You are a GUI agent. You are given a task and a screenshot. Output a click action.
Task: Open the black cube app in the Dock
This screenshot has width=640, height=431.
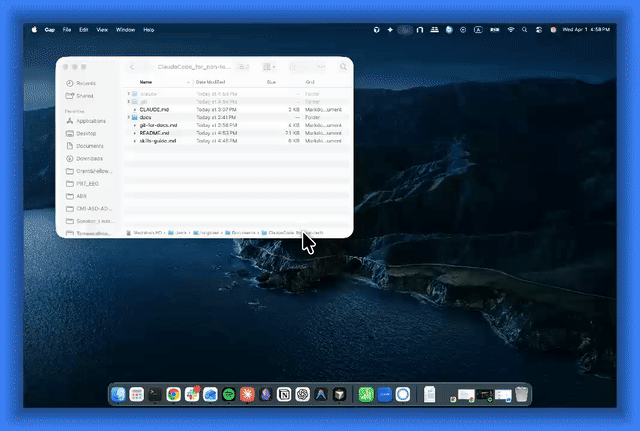point(339,394)
